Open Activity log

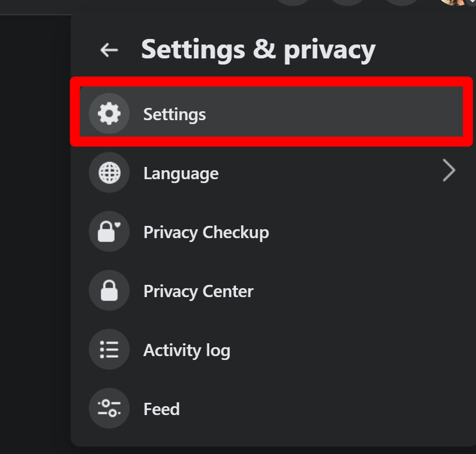187,351
